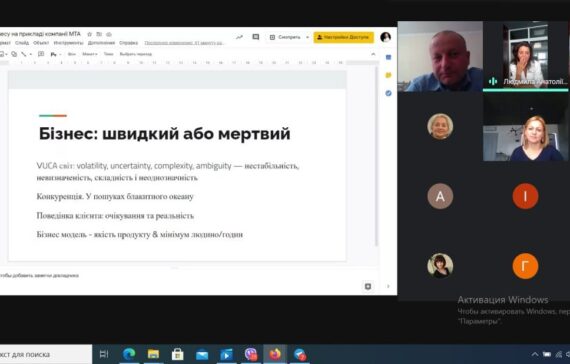
Task: Expand the arrow beside the Смотреть button
Action: tap(307, 37)
